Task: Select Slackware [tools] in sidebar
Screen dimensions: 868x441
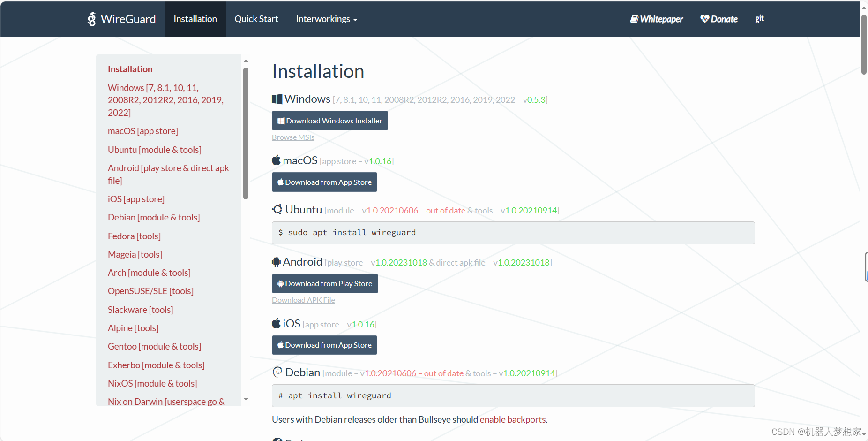Action: tap(141, 310)
